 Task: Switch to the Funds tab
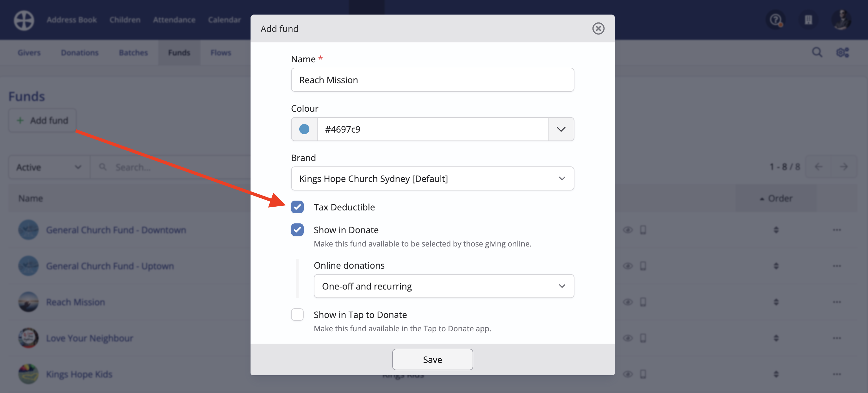click(x=179, y=53)
